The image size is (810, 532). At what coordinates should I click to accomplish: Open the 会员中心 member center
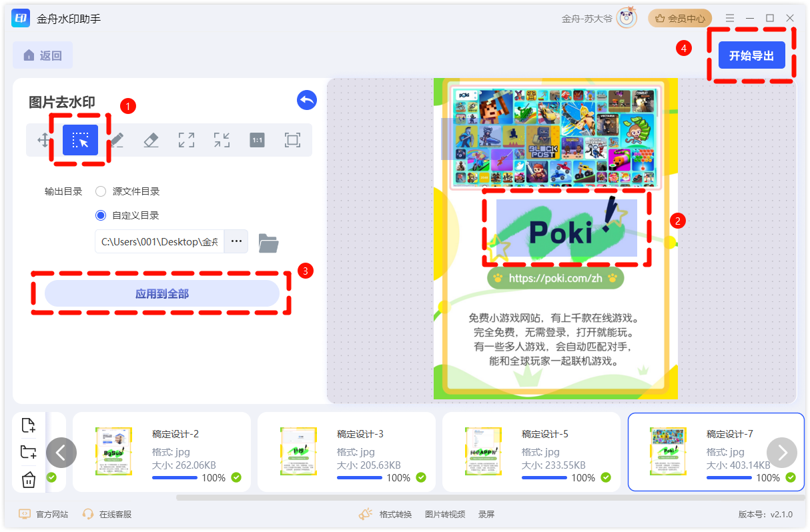tap(680, 18)
